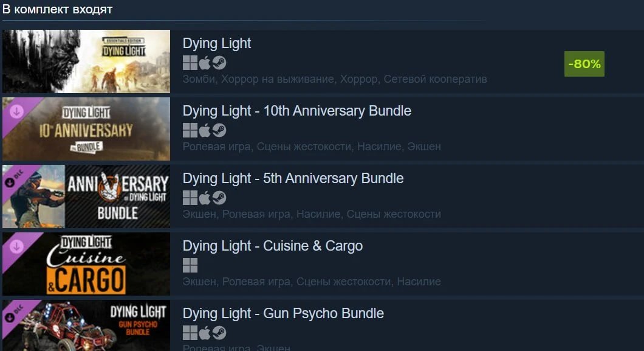The image size is (644, 351).
Task: Click Windows icon under Cuisine & Cargo
Action: click(190, 265)
